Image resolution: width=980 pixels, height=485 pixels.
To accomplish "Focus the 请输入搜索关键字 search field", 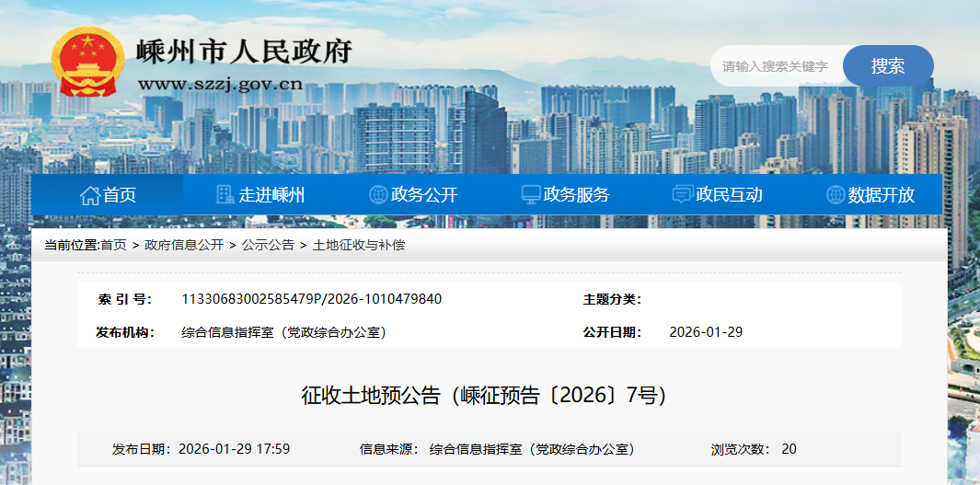I will coord(777,66).
